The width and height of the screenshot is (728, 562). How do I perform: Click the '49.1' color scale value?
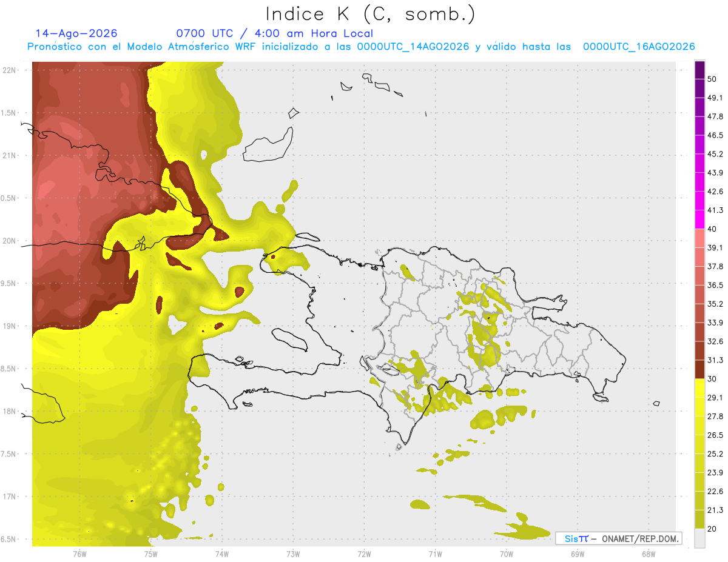click(x=715, y=98)
